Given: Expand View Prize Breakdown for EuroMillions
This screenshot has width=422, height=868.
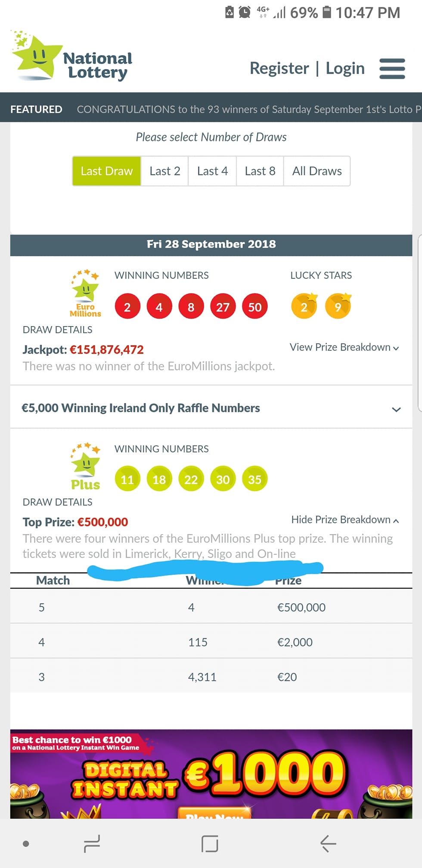Looking at the screenshot, I should [x=344, y=347].
